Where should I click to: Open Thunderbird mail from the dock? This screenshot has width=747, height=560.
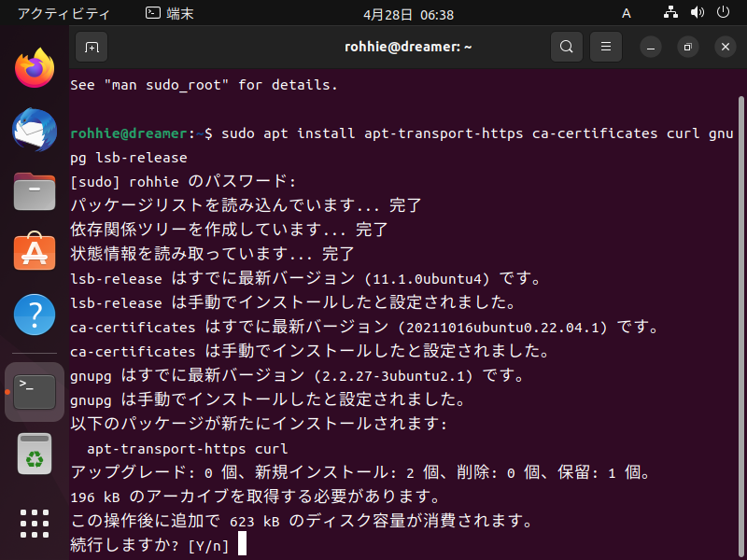tap(35, 130)
